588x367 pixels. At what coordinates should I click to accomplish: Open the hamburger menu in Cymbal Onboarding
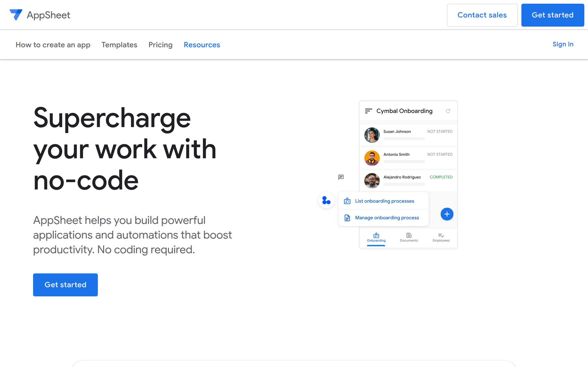coord(368,111)
